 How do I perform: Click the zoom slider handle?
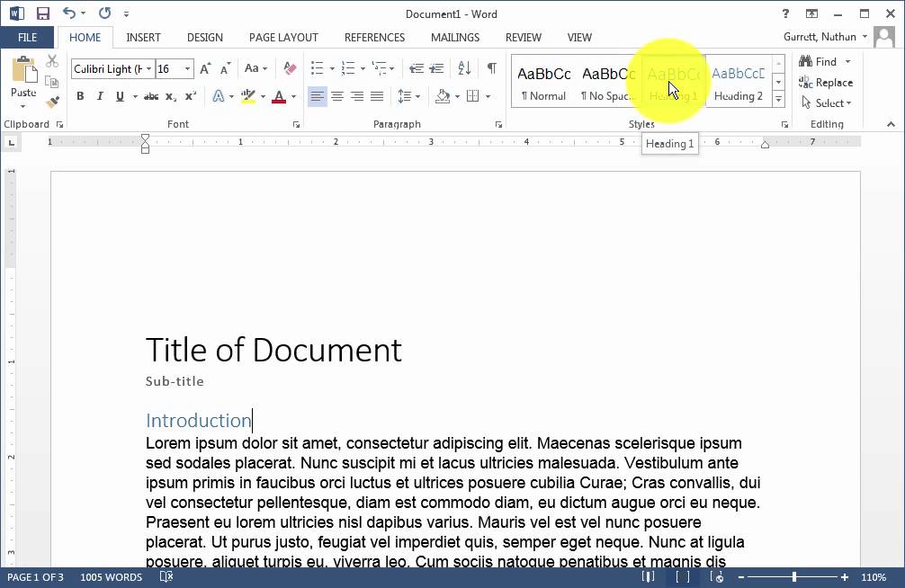tap(794, 576)
